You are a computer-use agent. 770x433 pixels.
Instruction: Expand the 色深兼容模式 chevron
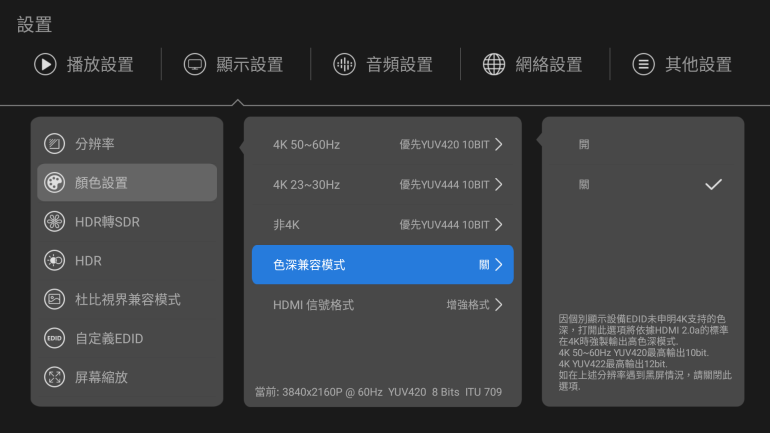pyautogui.click(x=499, y=265)
